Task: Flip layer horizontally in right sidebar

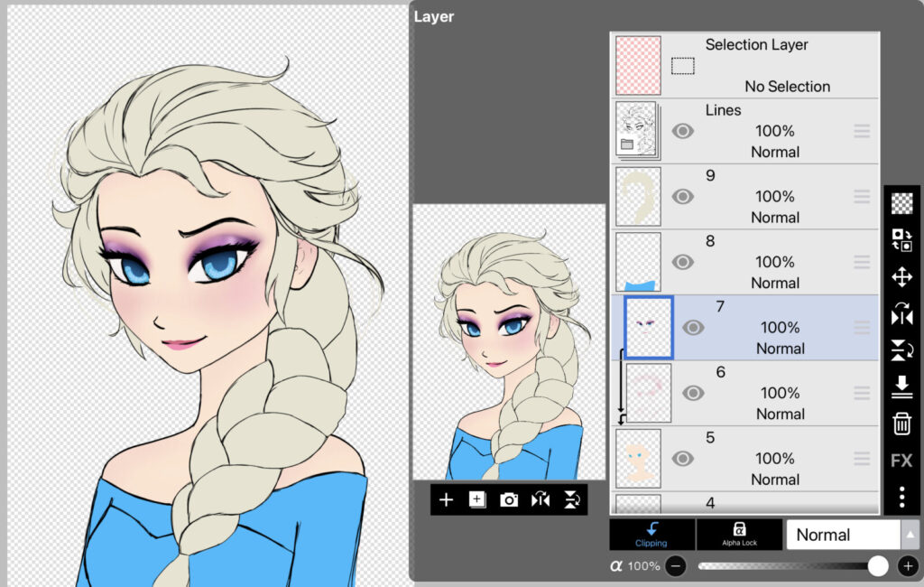Action: pyautogui.click(x=901, y=314)
